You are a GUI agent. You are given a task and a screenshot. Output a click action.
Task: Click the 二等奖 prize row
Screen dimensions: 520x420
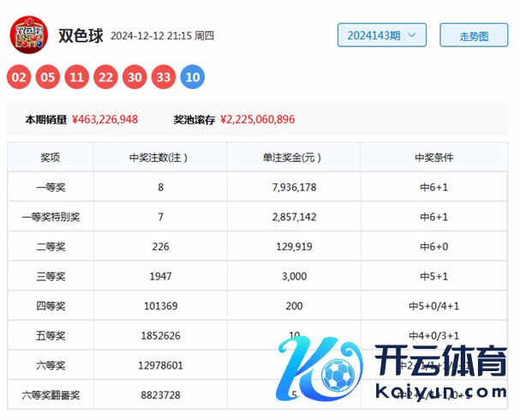tap(50, 247)
